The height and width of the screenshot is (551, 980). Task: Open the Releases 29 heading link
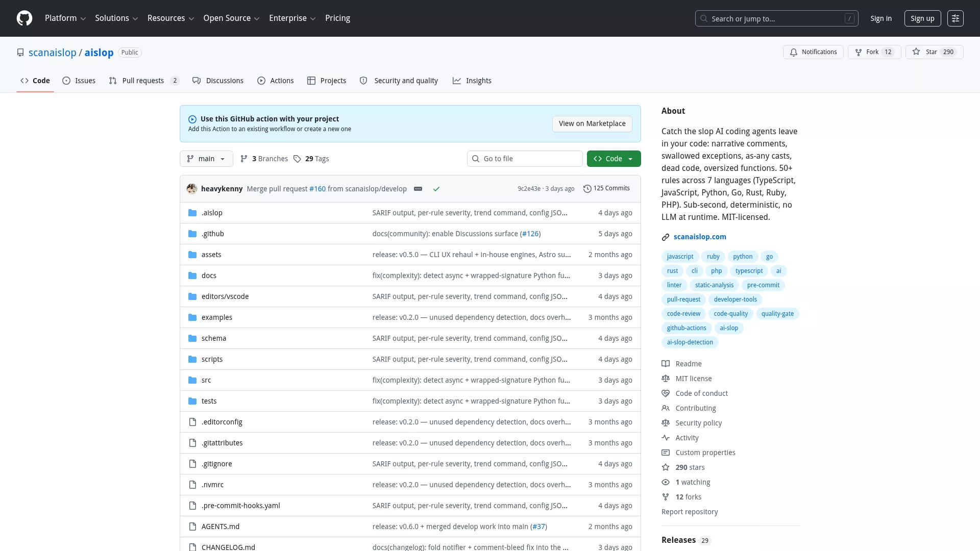[x=685, y=540]
